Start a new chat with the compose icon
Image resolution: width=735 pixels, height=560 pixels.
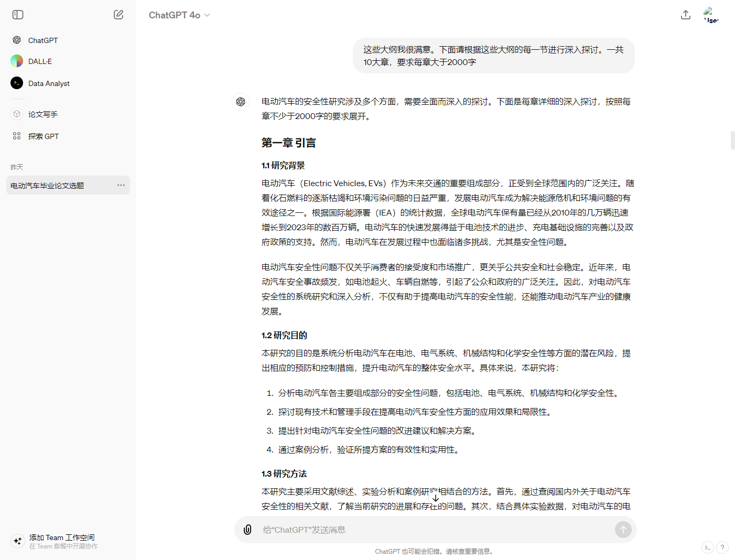118,15
